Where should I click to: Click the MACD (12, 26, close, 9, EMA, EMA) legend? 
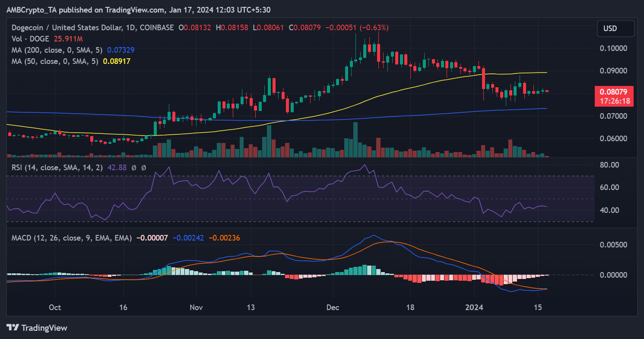tap(72, 238)
